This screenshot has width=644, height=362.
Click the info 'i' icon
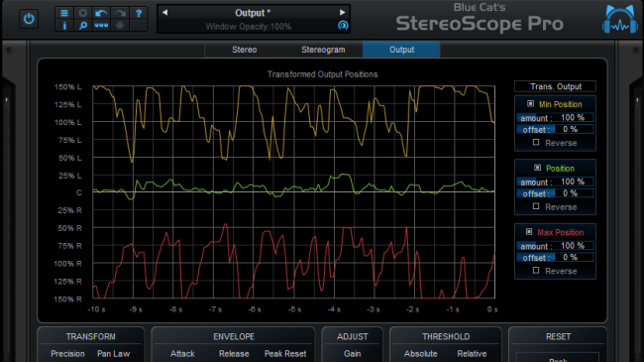[x=64, y=26]
